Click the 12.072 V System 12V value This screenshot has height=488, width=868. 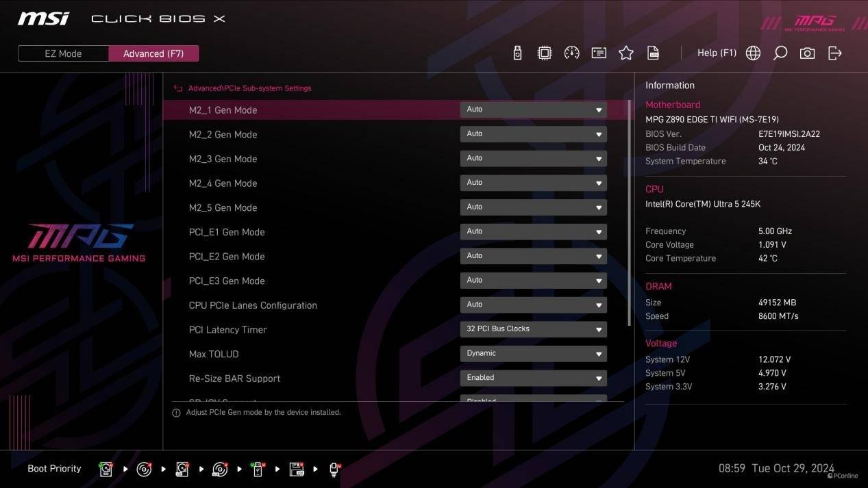pos(775,359)
